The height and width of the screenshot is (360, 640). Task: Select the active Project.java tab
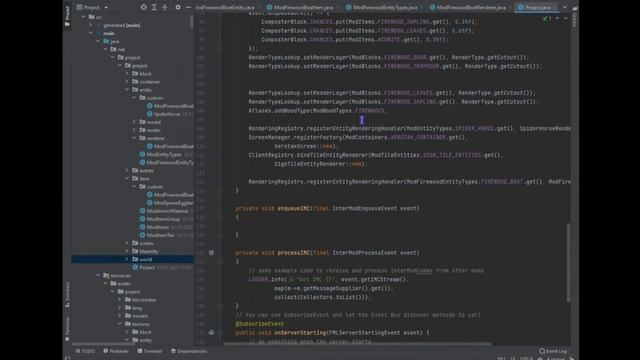pos(535,7)
